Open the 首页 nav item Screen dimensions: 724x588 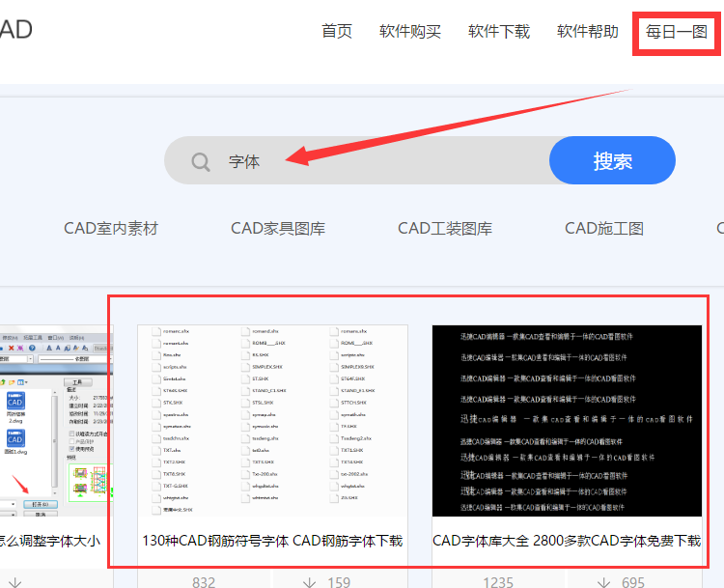tap(337, 32)
